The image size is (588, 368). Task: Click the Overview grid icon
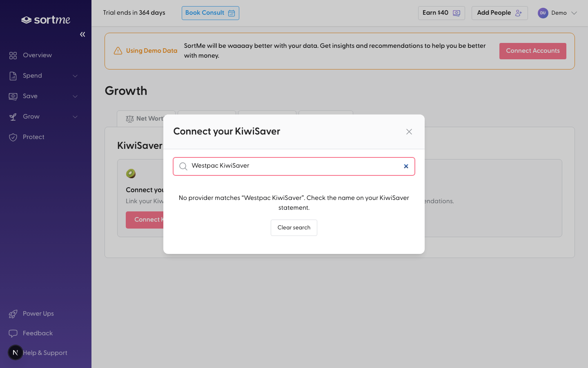(x=13, y=55)
